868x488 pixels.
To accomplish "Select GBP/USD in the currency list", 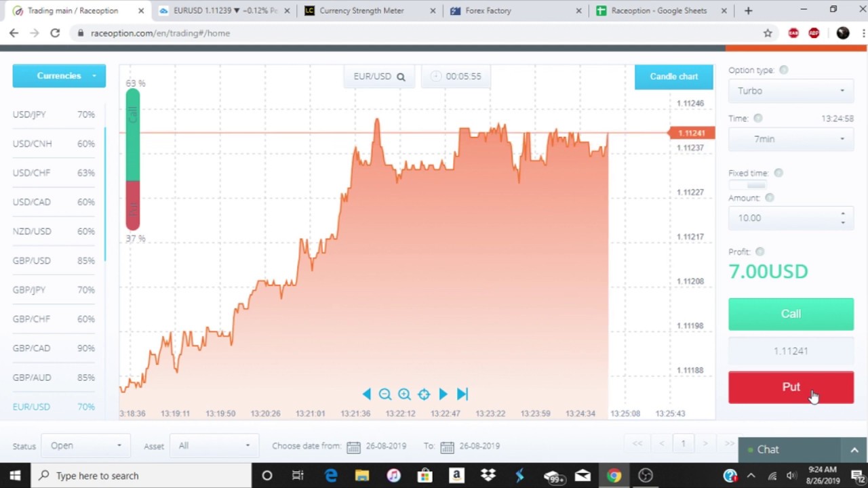I will pyautogui.click(x=54, y=260).
